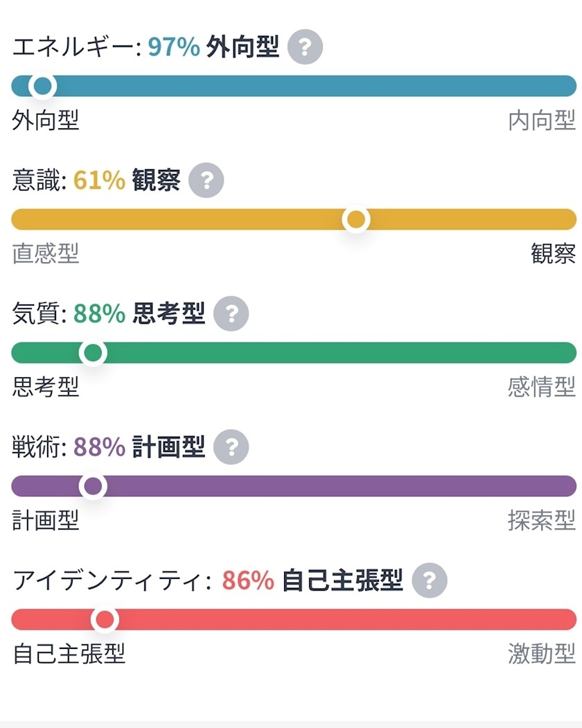Click the 97% 外向型 heading text

click(213, 47)
